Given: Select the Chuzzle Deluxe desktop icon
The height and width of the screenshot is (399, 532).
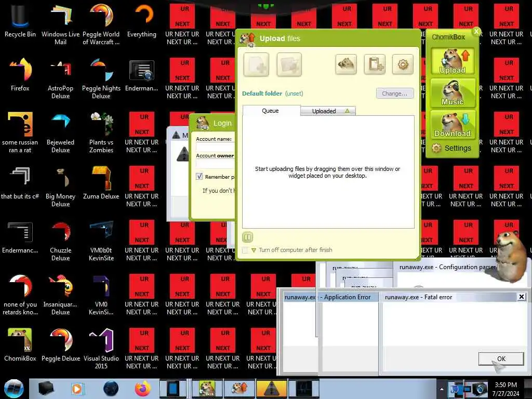Looking at the screenshot, I should point(60,240).
